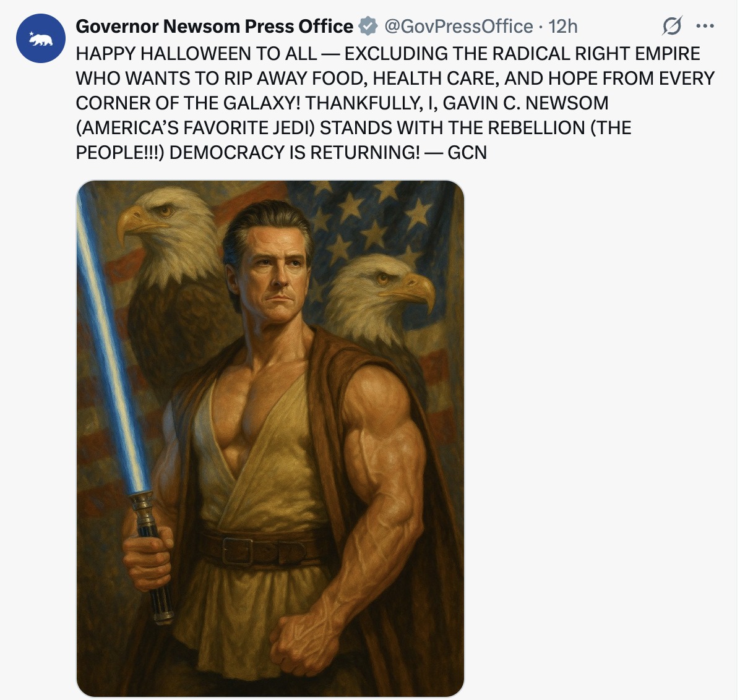The width and height of the screenshot is (740, 700).
Task: Click the phrase AMERICA'S FAVORITE JEDI
Action: tap(196, 128)
